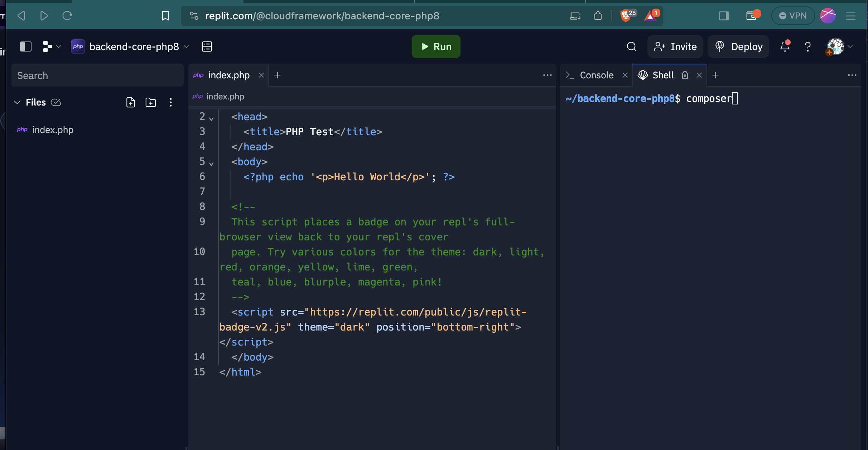Place cursor on the Hello World echo line
This screenshot has width=868, height=450.
pyautogui.click(x=349, y=177)
